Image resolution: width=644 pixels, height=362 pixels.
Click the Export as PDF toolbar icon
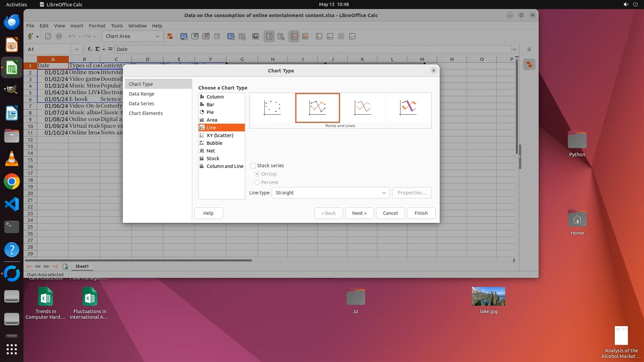(48, 36)
